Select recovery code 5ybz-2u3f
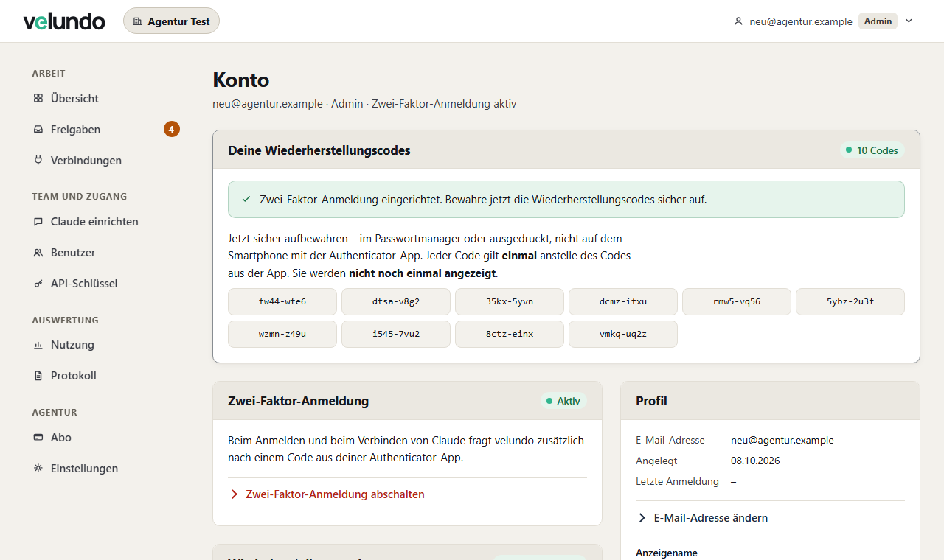This screenshot has height=560, width=944. (x=850, y=301)
